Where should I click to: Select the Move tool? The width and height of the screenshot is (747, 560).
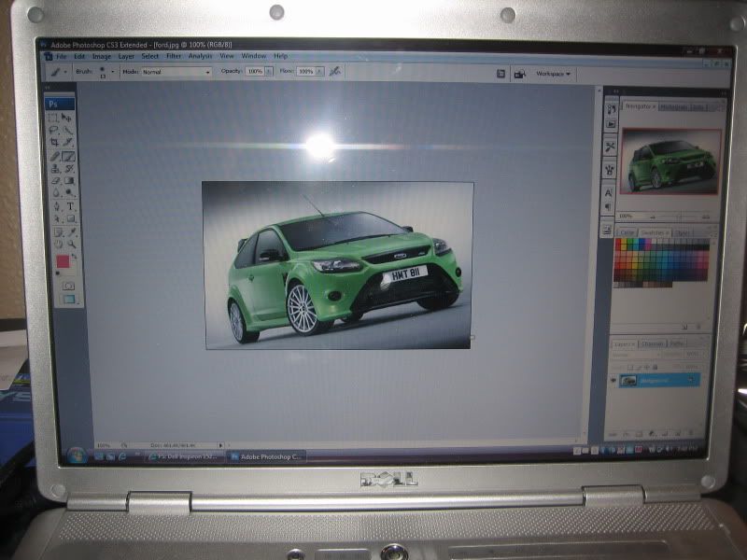pos(67,118)
